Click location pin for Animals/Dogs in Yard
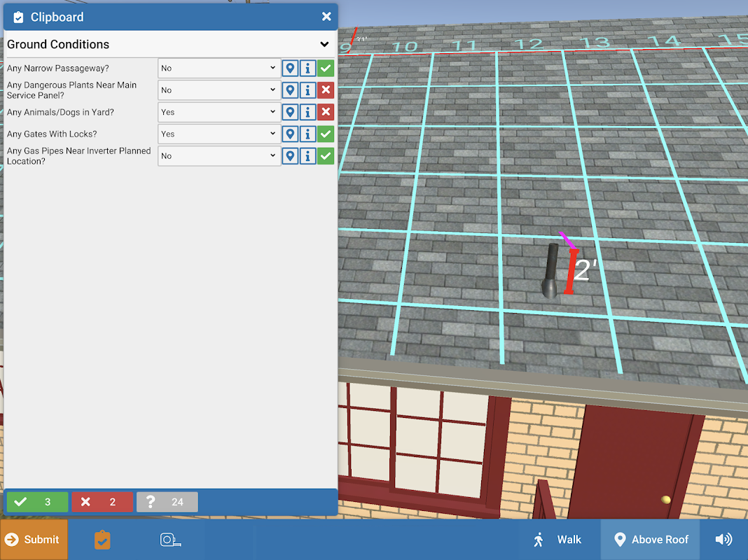Viewport: 748px width, 560px height. (290, 112)
